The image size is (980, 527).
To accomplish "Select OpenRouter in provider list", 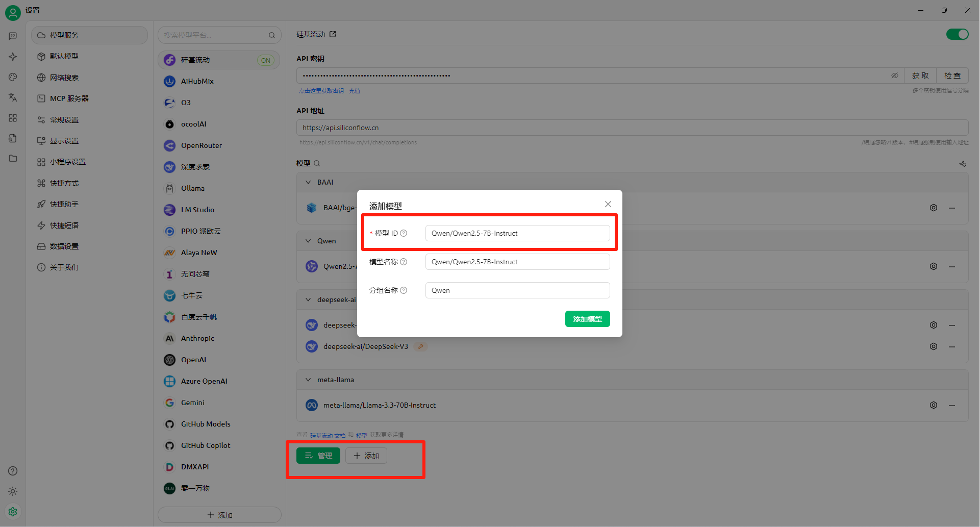I will click(x=201, y=145).
